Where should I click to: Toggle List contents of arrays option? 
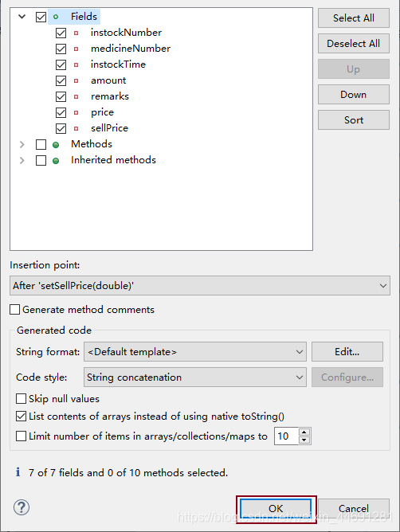pyautogui.click(x=21, y=417)
